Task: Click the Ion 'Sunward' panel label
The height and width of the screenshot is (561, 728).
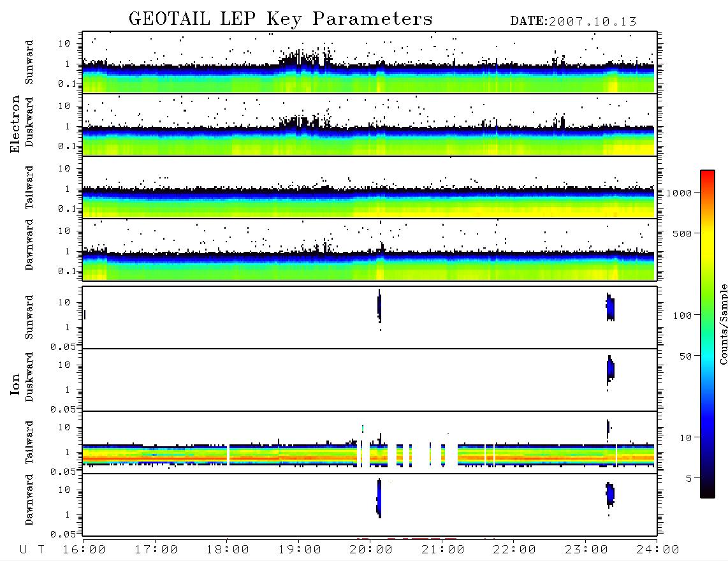Action: point(29,317)
